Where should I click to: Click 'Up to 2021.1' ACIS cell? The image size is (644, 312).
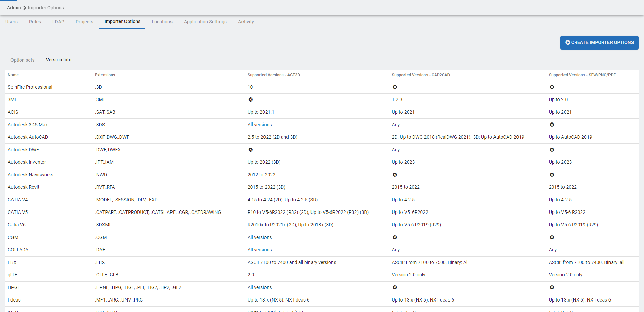(x=261, y=112)
